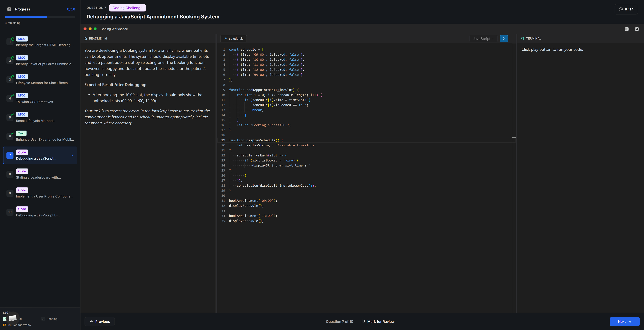Select the solution.js tab

click(233, 39)
